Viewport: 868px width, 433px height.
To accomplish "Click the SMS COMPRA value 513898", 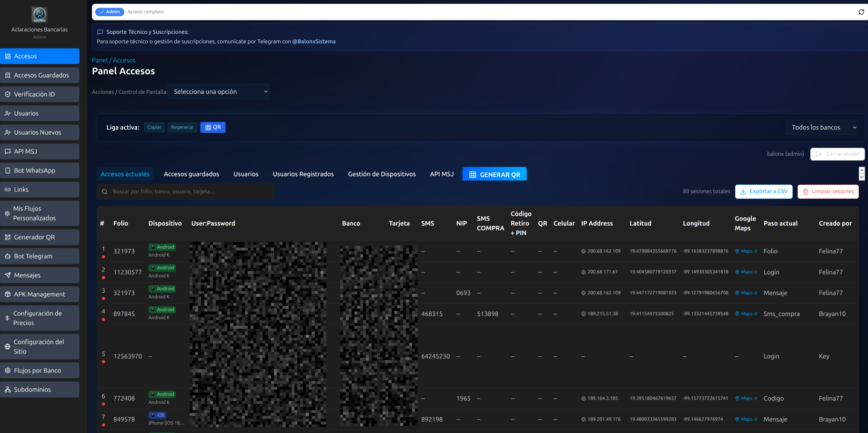I will 487,314.
